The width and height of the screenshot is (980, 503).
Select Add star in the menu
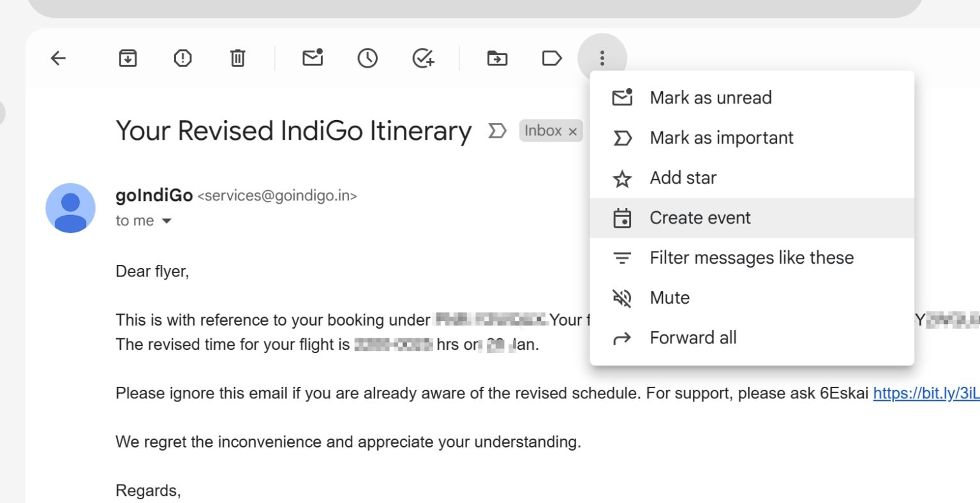point(752,178)
